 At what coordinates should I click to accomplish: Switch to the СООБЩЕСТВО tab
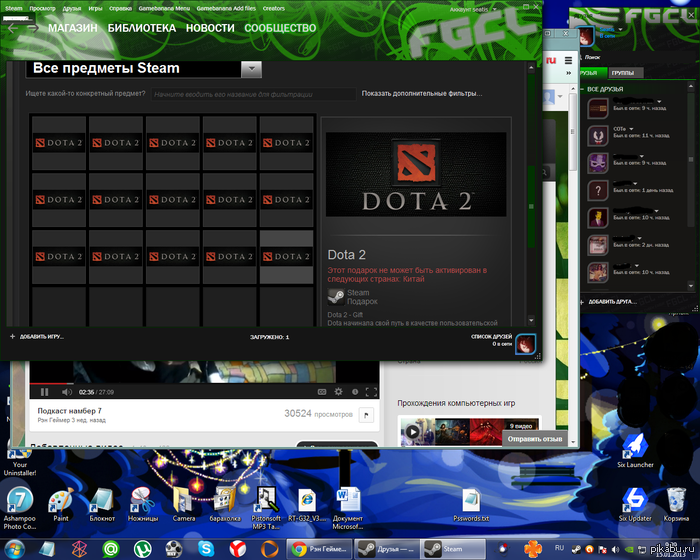click(x=280, y=28)
